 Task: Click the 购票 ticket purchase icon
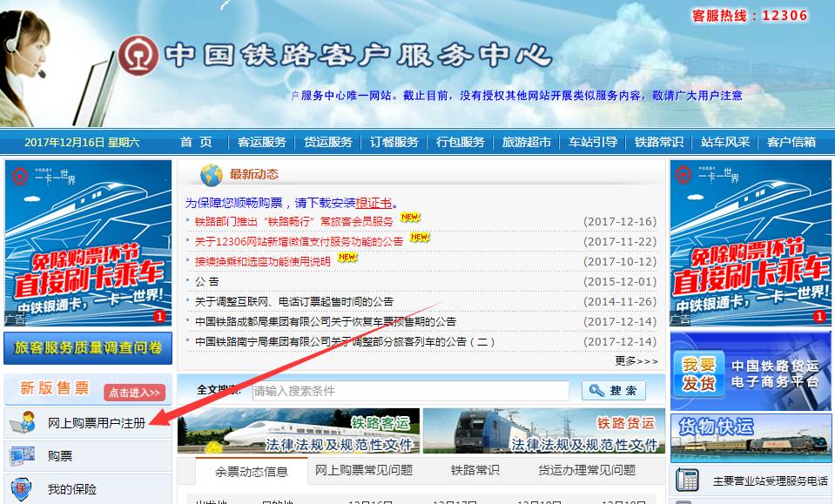24,456
